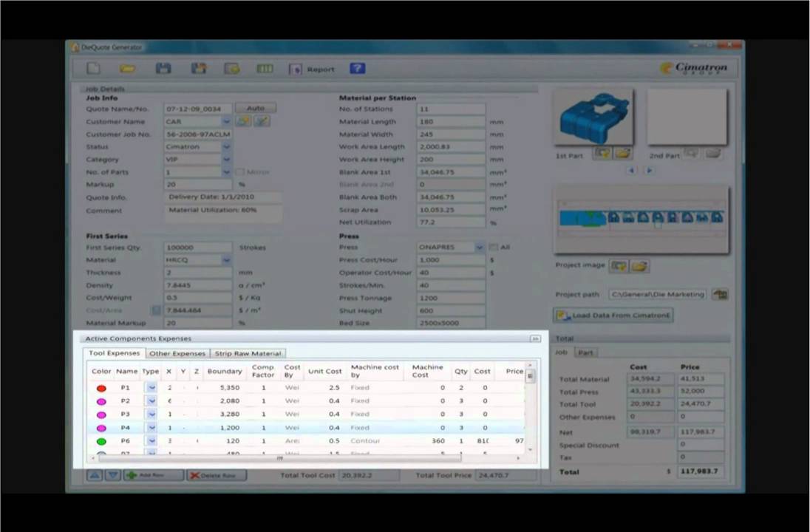
Task: Click the Save As toolbar icon
Action: [198, 68]
